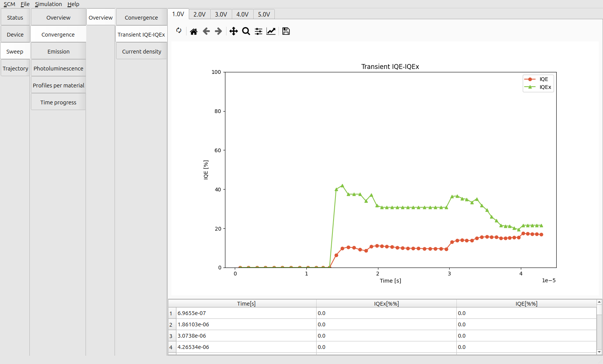Save the figure with floppy icon
This screenshot has height=364, width=603.
click(286, 31)
